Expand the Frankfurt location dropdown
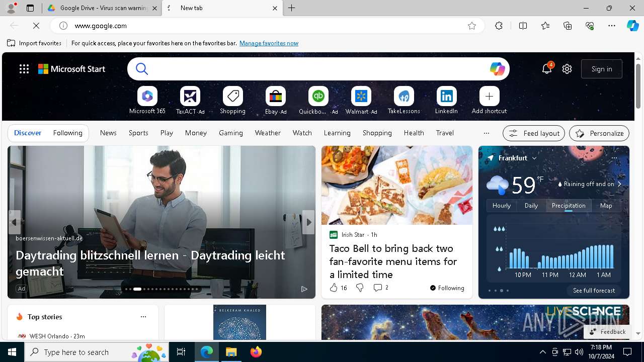644x362 pixels. pos(534,158)
